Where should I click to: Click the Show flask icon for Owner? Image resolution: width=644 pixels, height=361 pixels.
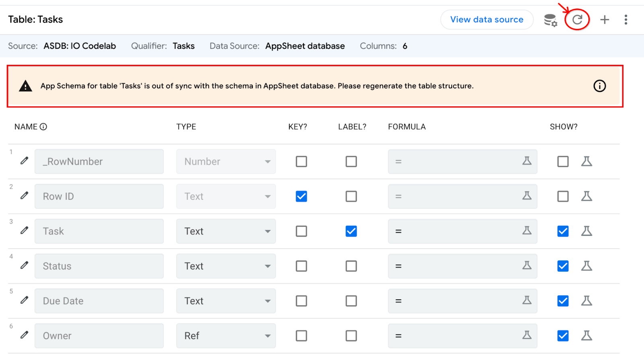(586, 336)
